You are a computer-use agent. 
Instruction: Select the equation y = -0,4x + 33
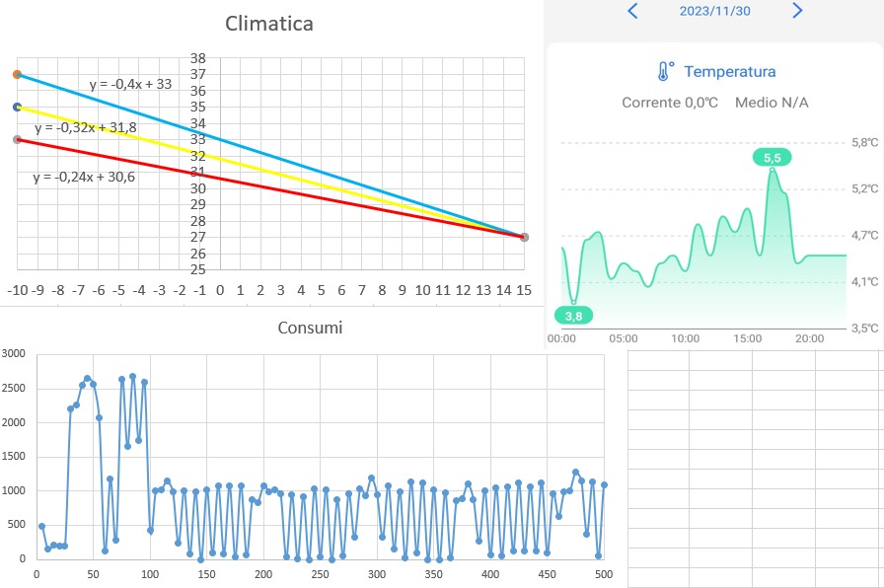coord(130,84)
